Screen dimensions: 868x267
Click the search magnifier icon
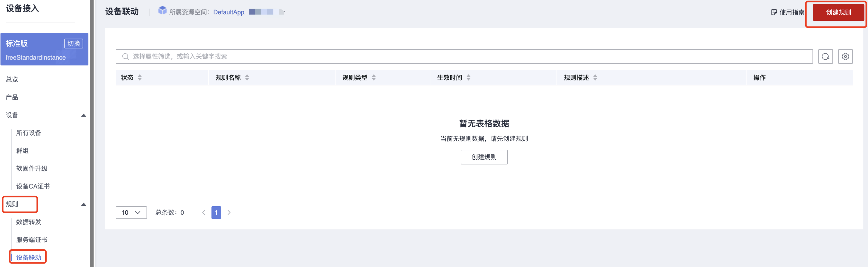coord(125,57)
